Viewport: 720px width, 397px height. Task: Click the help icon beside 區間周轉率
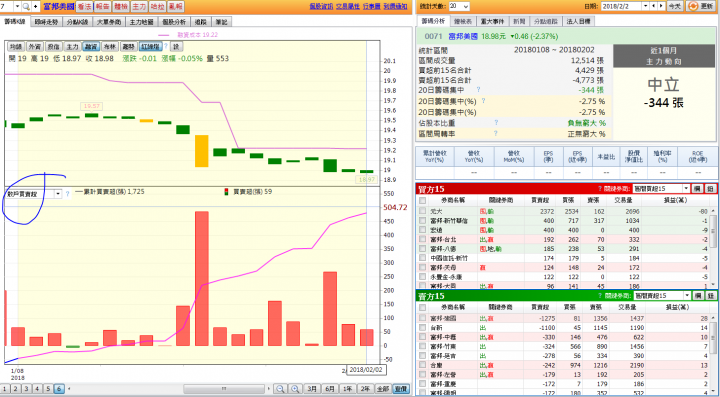pos(496,134)
